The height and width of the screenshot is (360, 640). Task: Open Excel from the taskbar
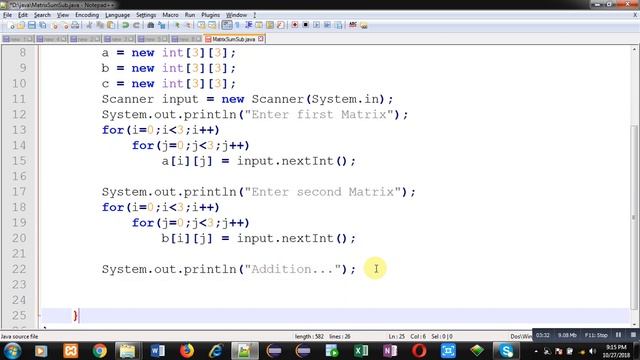point(361,351)
